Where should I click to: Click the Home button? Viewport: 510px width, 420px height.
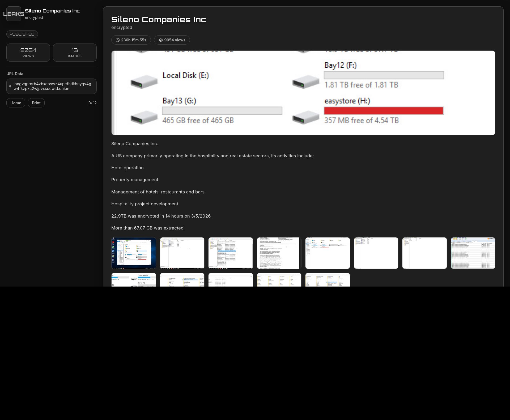(x=16, y=103)
